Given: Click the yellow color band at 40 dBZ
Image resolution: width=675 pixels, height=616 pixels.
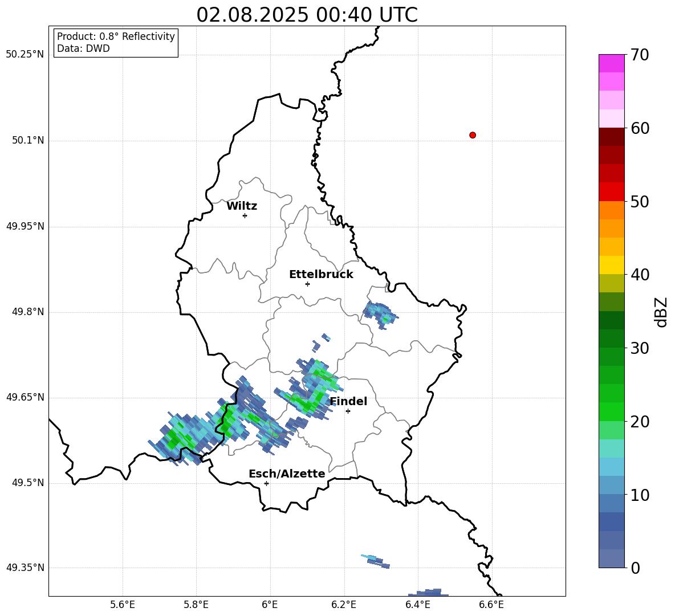Looking at the screenshot, I should [x=611, y=265].
